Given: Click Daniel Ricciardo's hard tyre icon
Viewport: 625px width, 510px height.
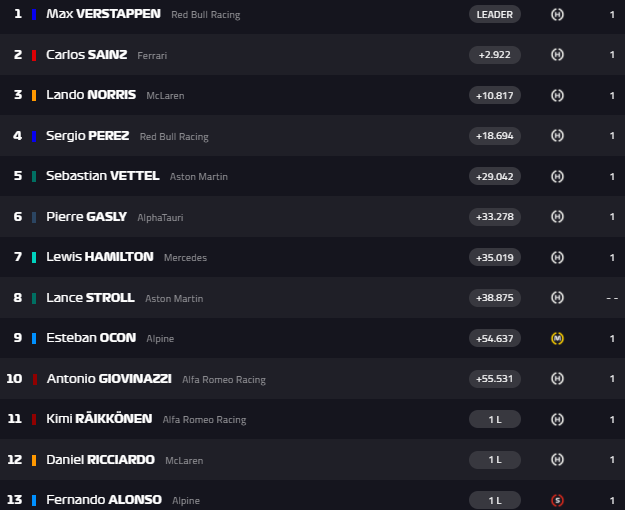Looking at the screenshot, I should coord(558,459).
